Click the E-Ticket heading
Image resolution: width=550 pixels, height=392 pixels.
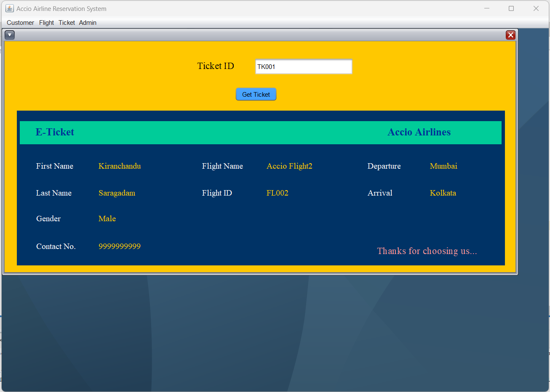(55, 132)
